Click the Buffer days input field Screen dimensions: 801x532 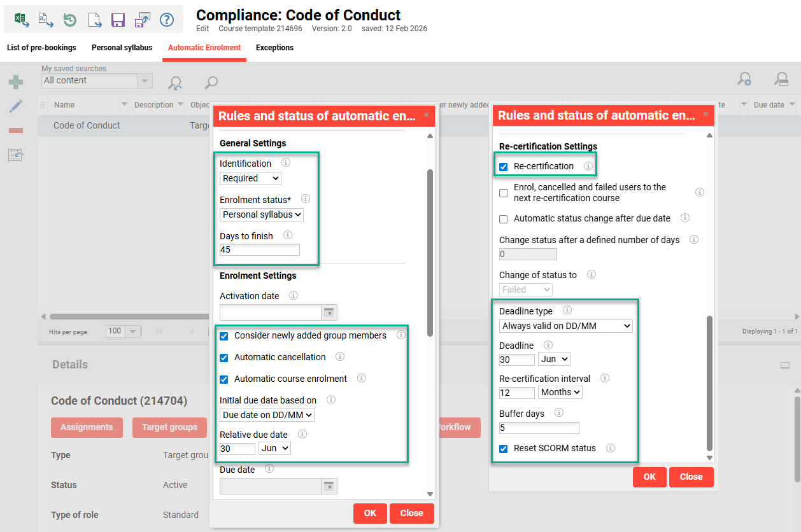(x=539, y=428)
